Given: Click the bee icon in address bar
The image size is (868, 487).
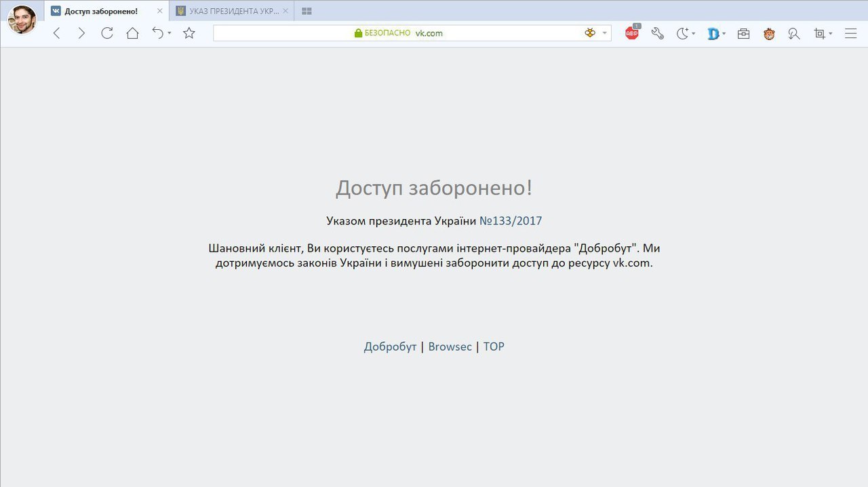Looking at the screenshot, I should (589, 33).
